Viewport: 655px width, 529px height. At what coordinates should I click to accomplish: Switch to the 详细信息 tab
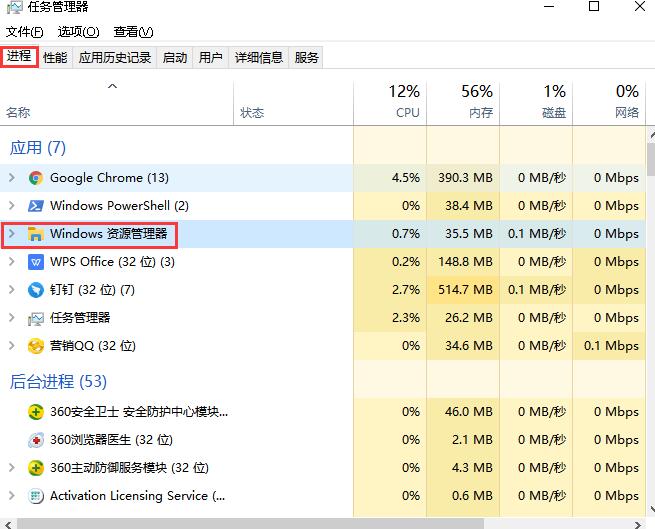pos(259,57)
